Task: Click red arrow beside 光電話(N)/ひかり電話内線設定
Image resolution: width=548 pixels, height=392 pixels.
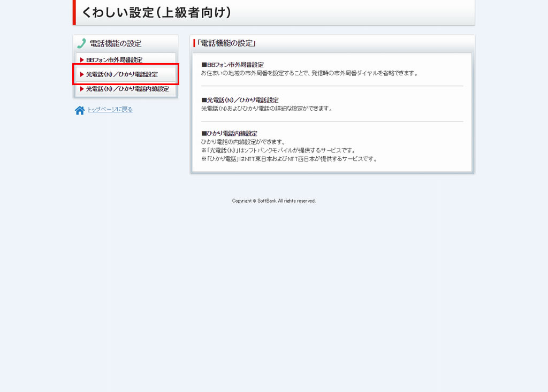Action: coord(82,89)
